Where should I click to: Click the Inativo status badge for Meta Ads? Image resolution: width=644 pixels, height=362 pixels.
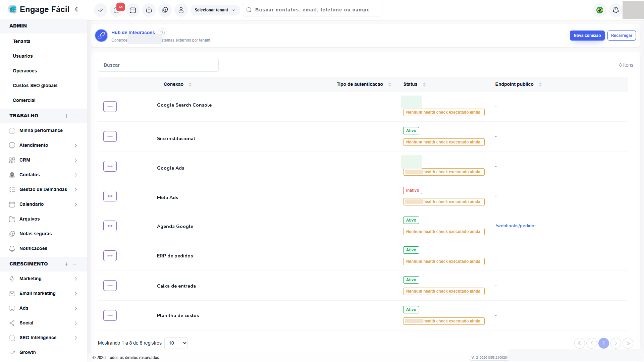click(x=413, y=190)
